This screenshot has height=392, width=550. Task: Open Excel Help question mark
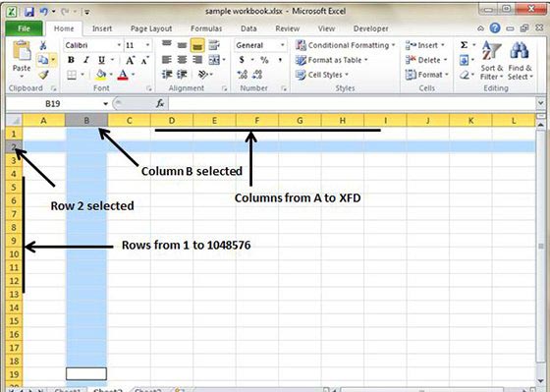495,28
